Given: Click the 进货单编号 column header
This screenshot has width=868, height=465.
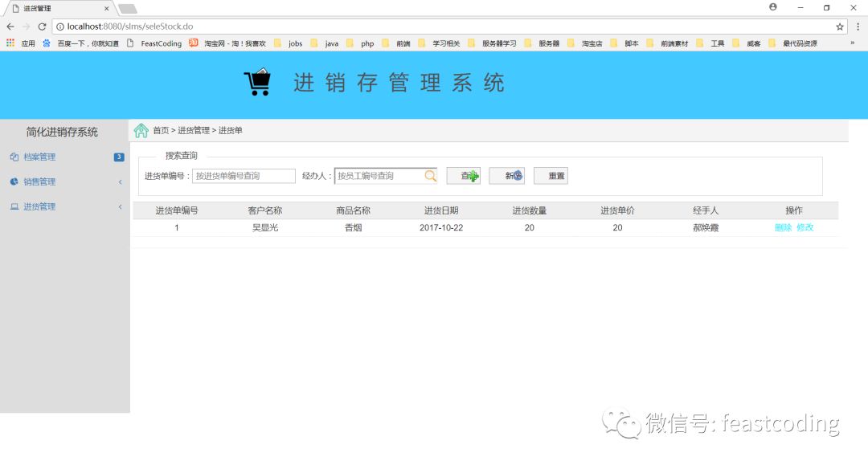Looking at the screenshot, I should [x=177, y=210].
